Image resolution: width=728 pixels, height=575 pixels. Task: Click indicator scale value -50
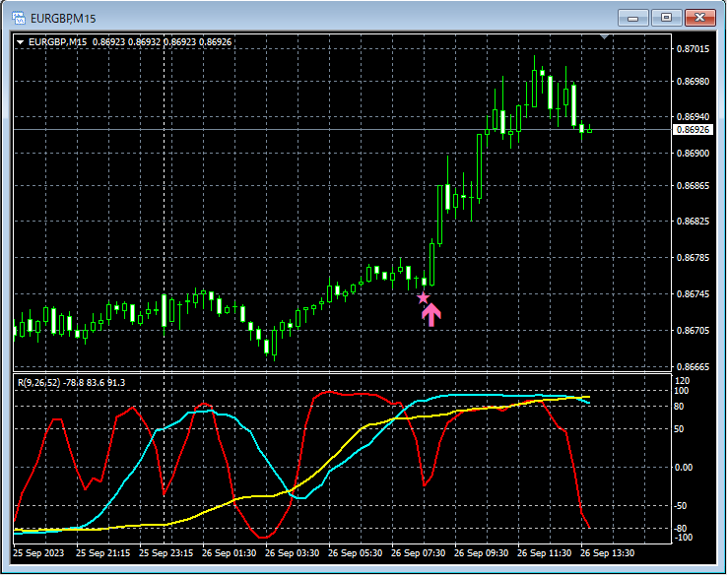click(681, 506)
